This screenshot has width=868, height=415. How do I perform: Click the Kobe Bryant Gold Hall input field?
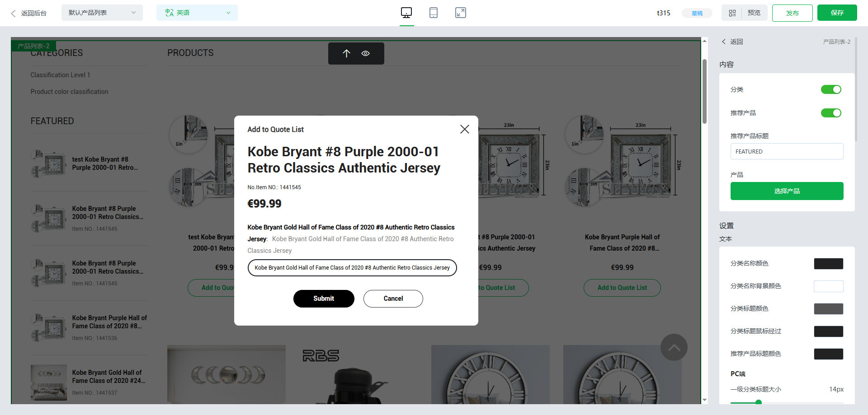tap(352, 267)
